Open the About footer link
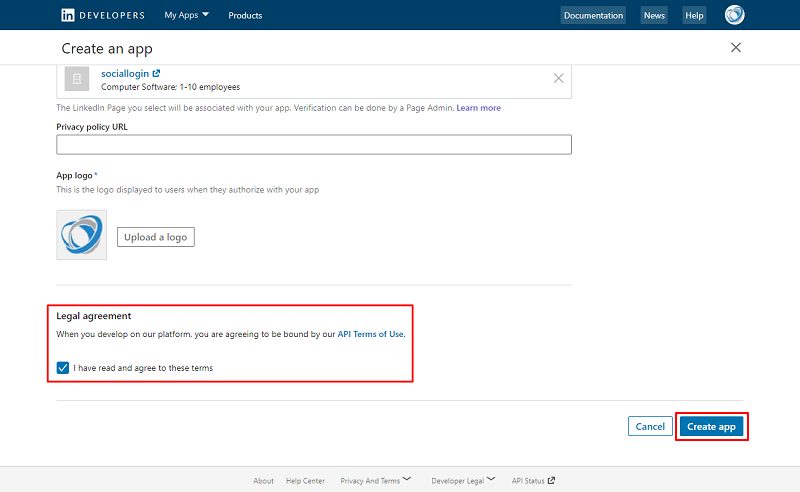Image resolution: width=800 pixels, height=492 pixels. 263,481
